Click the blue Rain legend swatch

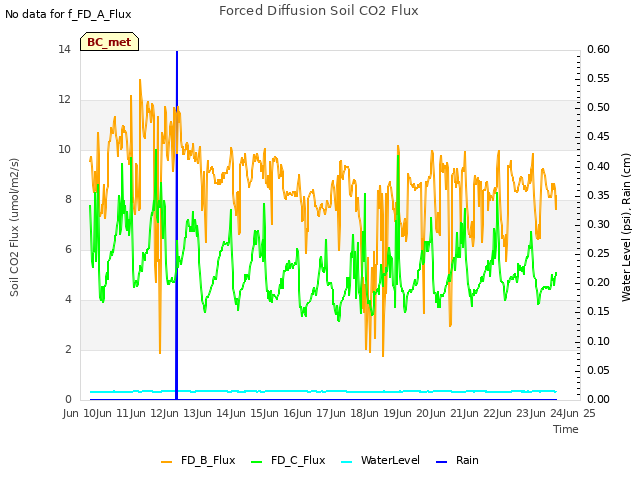coord(442,462)
